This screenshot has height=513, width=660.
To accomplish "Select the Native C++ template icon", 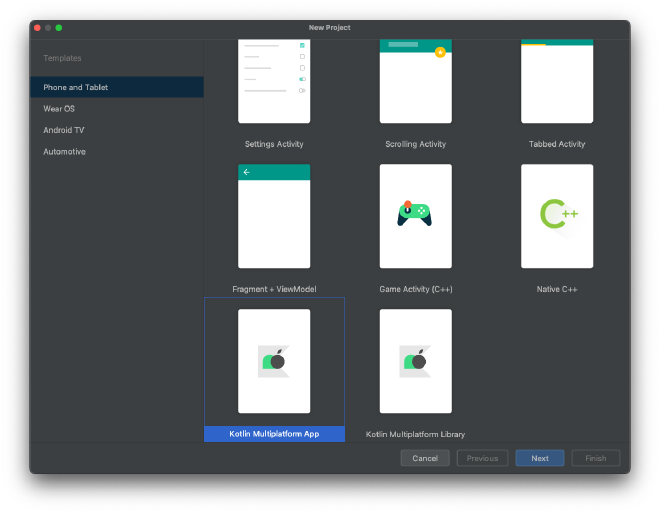I will (x=557, y=216).
